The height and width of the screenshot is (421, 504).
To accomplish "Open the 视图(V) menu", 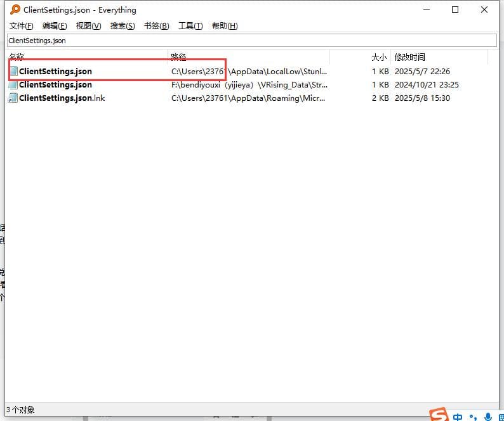I will click(x=88, y=26).
